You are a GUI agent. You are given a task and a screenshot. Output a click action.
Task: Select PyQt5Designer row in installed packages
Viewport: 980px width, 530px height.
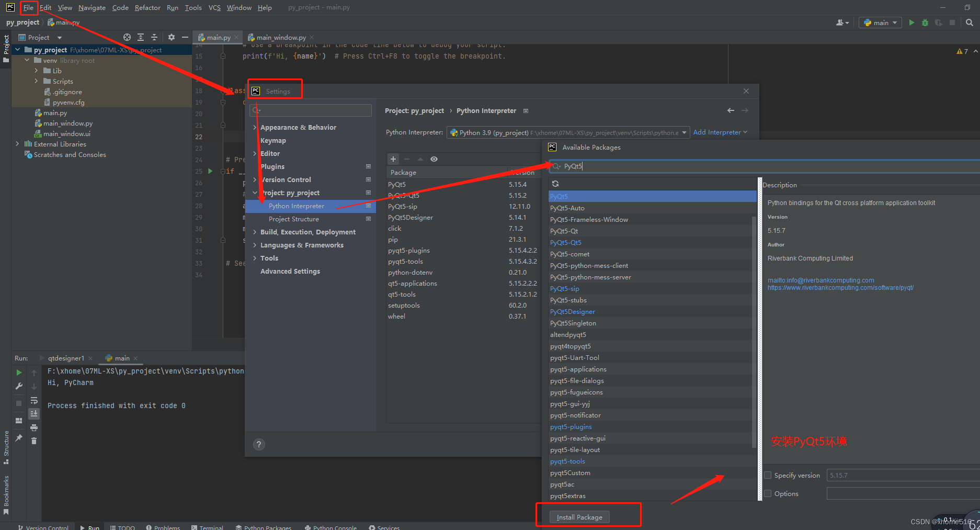pos(463,217)
